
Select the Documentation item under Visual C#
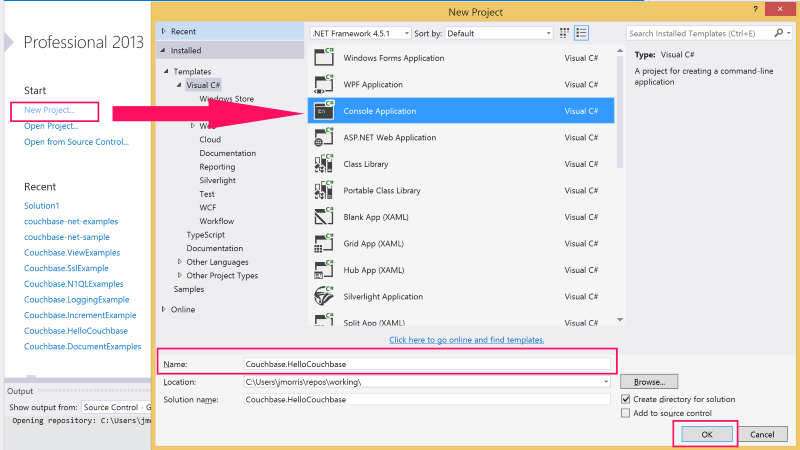228,153
